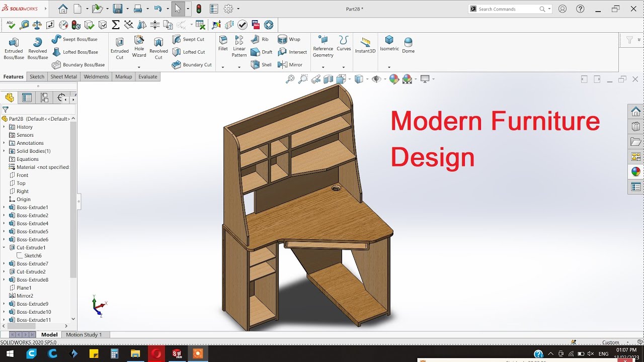Choose the Extruded Cut tool

[120, 48]
